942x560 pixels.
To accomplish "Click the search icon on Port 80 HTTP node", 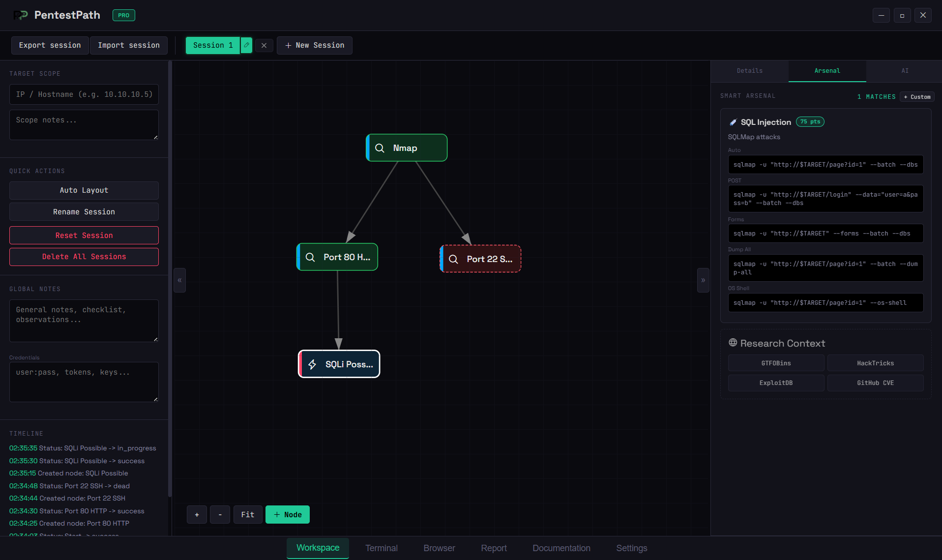I will pyautogui.click(x=310, y=257).
